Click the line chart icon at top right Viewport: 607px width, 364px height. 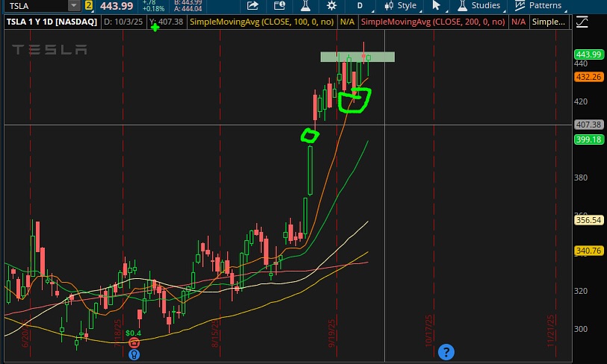pos(582,23)
